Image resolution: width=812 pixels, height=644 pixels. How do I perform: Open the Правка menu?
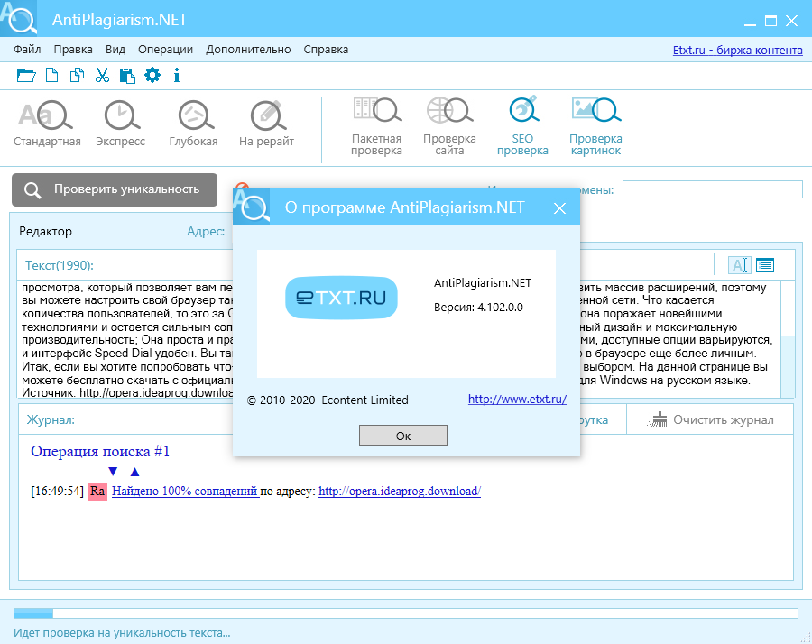click(x=73, y=50)
